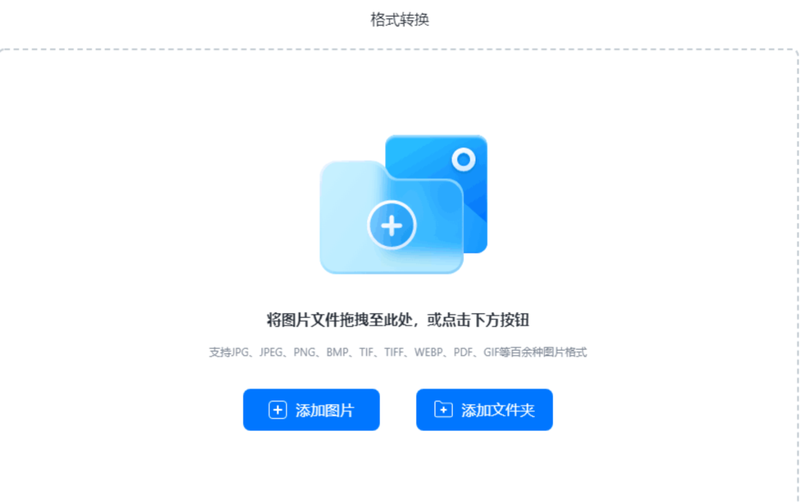Select the 格式转换 title at top
The height and width of the screenshot is (504, 812).
tap(400, 20)
